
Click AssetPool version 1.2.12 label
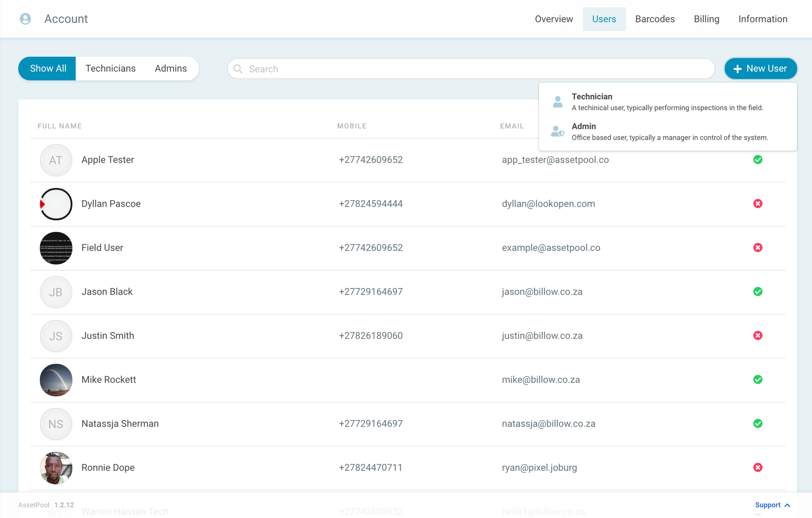[x=46, y=505]
